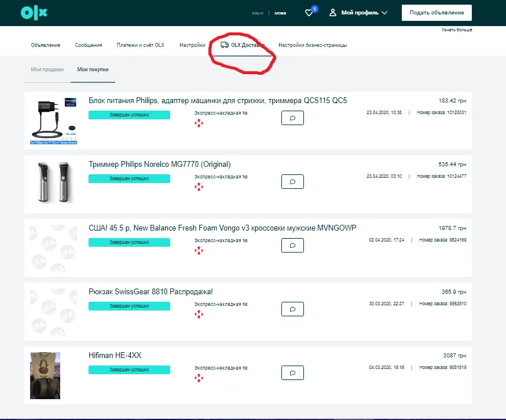
Task: Open Настройки бизнес-страницы tab
Action: point(313,45)
